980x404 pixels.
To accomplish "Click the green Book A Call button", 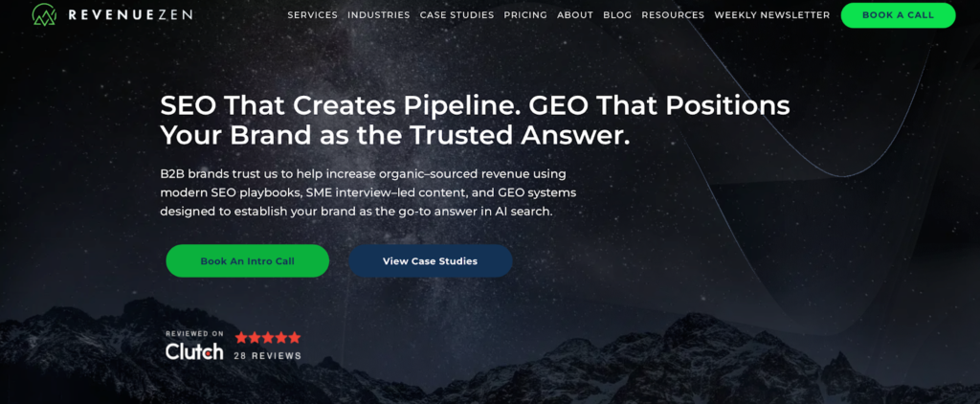I will point(898,15).
